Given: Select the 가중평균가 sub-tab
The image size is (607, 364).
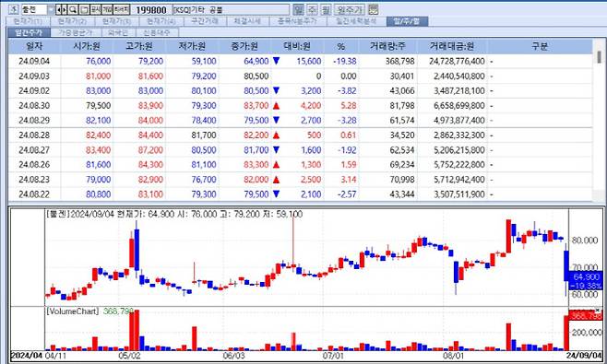Looking at the screenshot, I should pos(76,32).
